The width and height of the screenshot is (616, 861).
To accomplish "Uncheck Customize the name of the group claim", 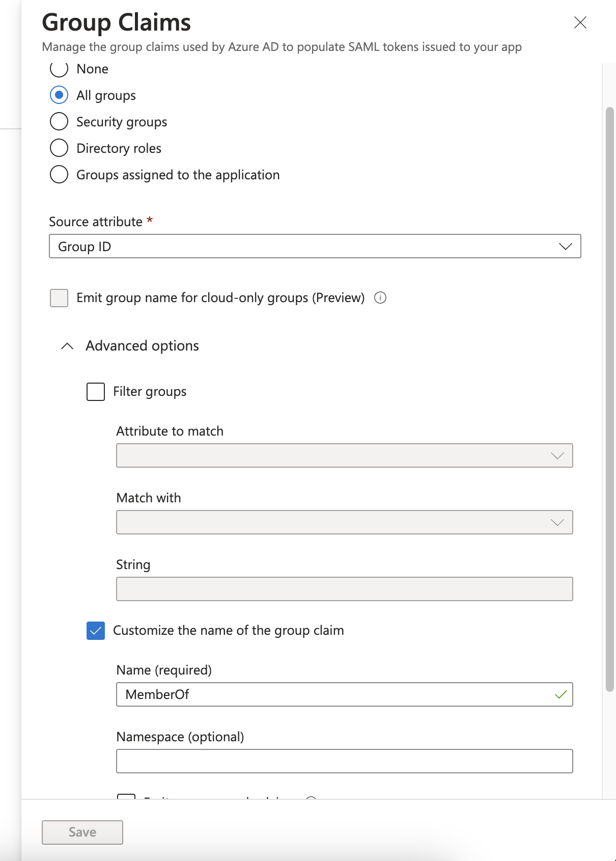I will (96, 631).
